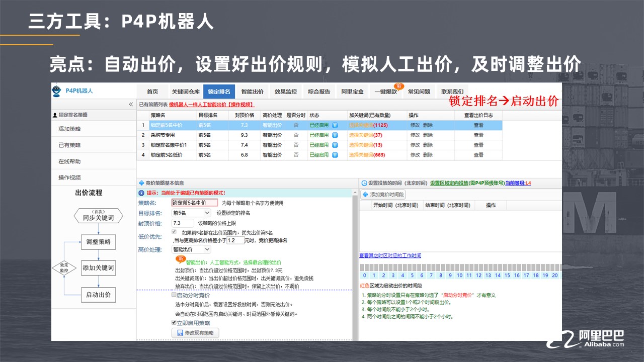Switch to the 关键词仓库 tab
644x362 pixels.
[186, 92]
